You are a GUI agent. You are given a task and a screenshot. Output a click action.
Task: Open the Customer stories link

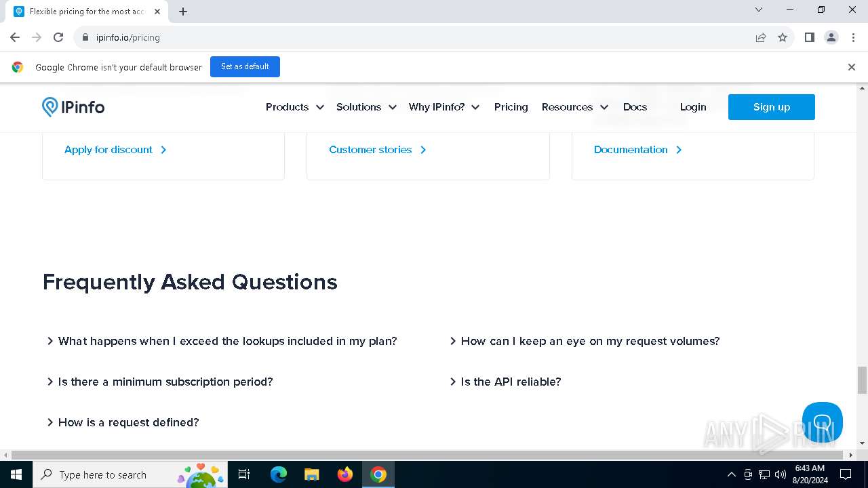click(378, 150)
